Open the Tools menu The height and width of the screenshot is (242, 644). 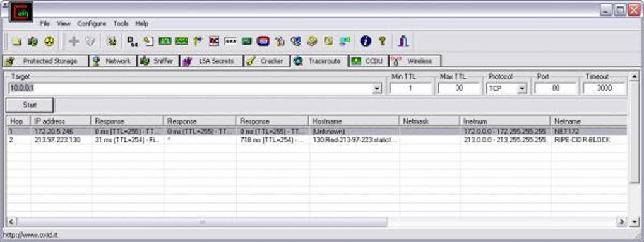pos(121,24)
